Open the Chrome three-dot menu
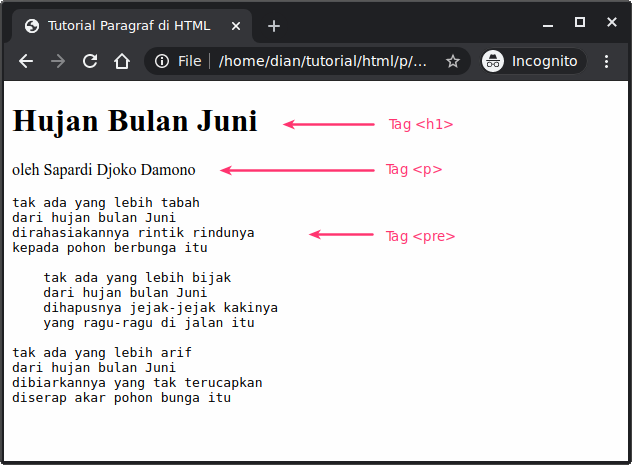Viewport: 632px width, 465px height. [607, 61]
